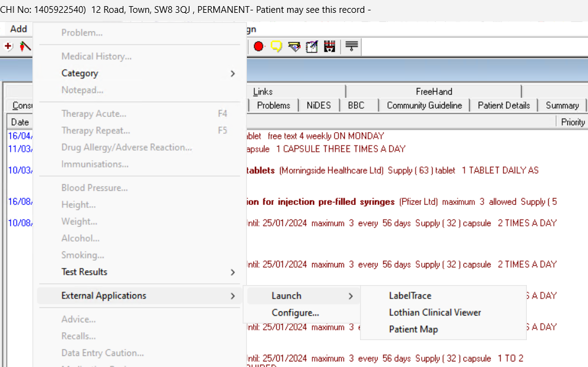Click the red circle record icon

(259, 46)
